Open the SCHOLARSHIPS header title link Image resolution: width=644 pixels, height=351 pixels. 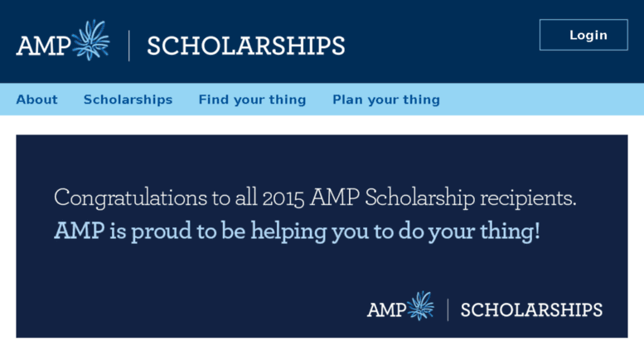coord(246,46)
